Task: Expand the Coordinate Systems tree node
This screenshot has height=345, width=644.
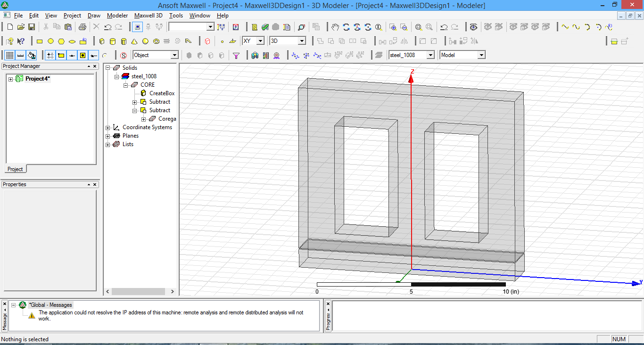Action: coord(108,127)
